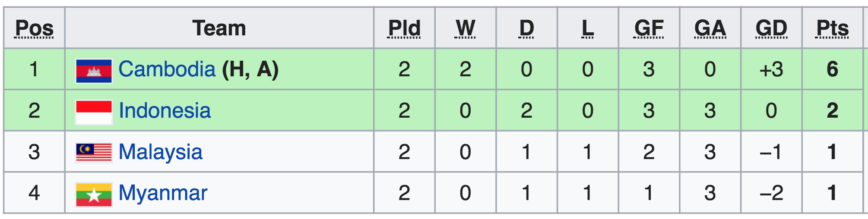The width and height of the screenshot is (868, 219).
Task: Click the GF column header
Action: click(x=649, y=28)
